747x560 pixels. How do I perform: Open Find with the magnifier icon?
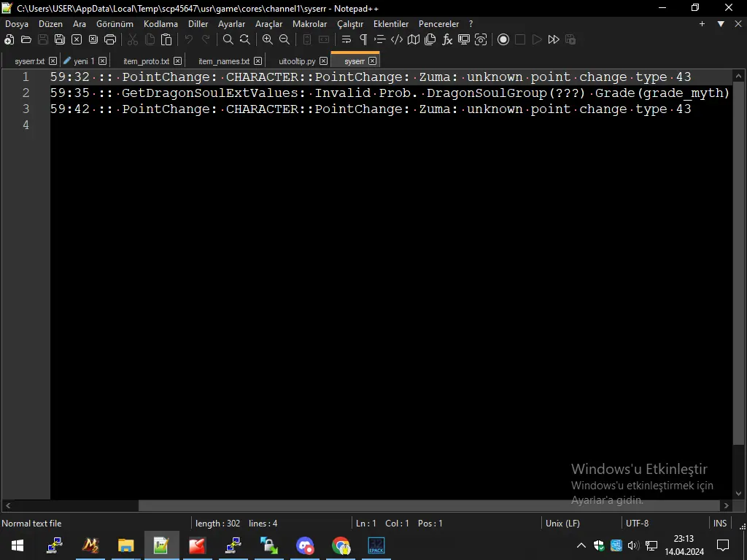tap(228, 39)
